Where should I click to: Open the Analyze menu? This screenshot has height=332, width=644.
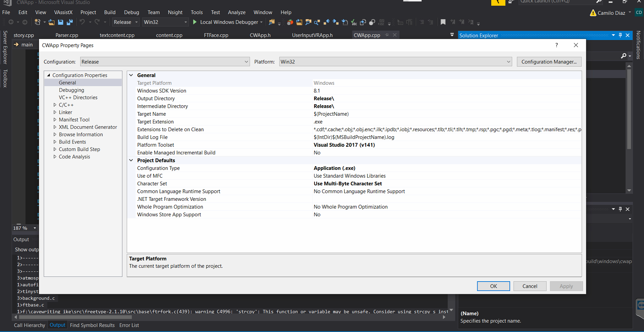coord(236,12)
